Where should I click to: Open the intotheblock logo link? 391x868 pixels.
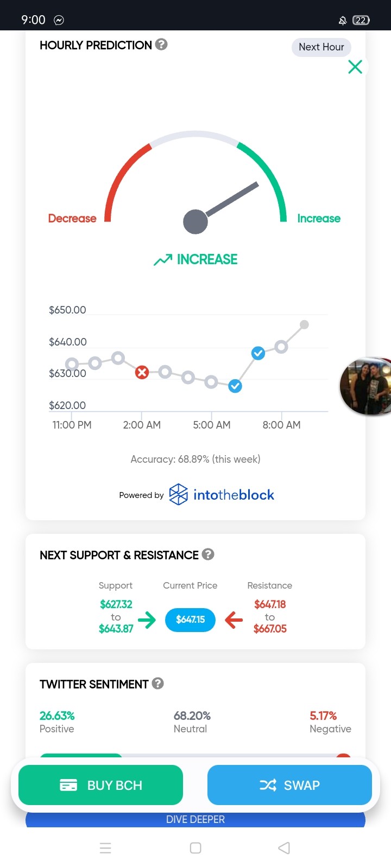(222, 495)
